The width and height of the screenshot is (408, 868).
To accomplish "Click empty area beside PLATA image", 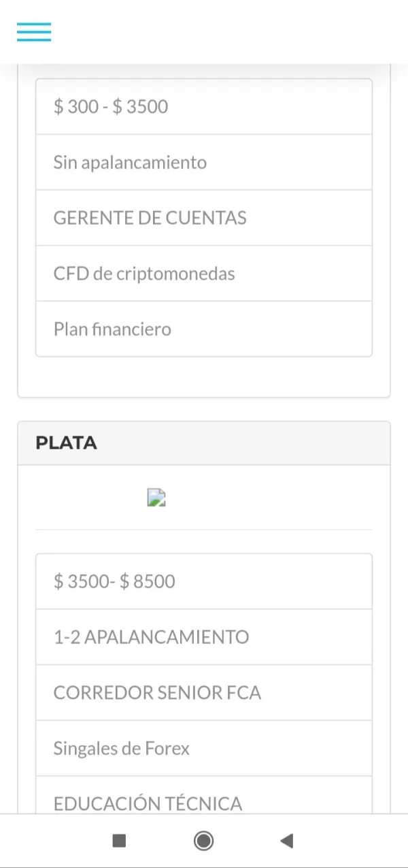I will pos(286,498).
